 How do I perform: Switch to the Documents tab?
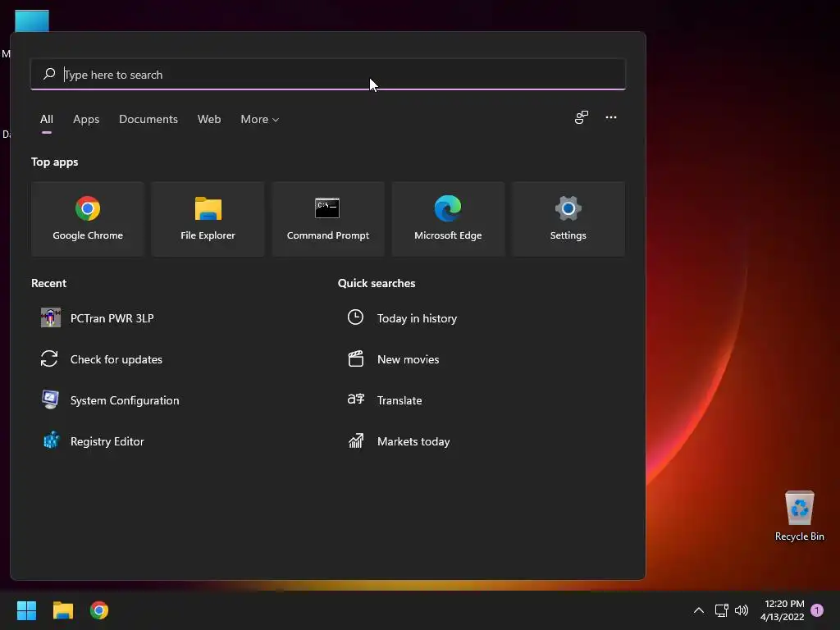[x=148, y=119]
